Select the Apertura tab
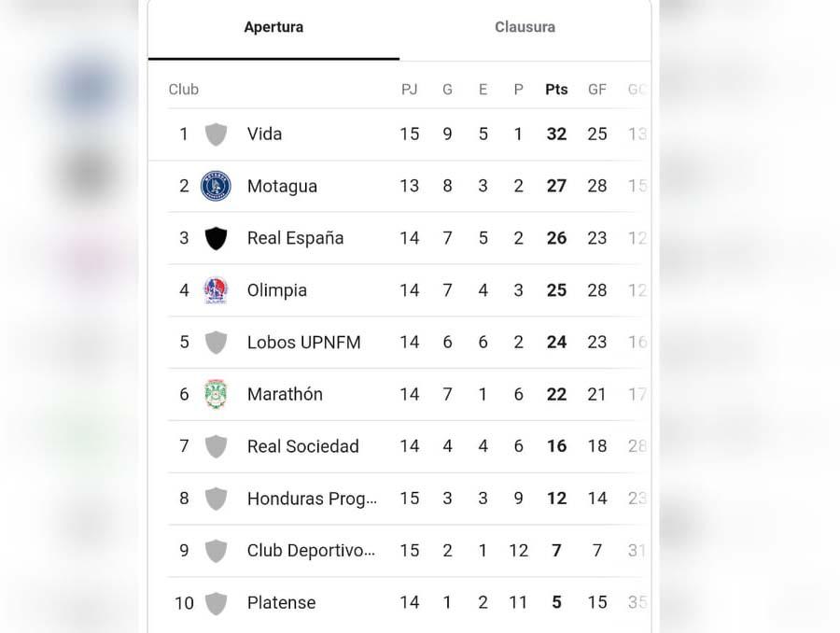 273,27
